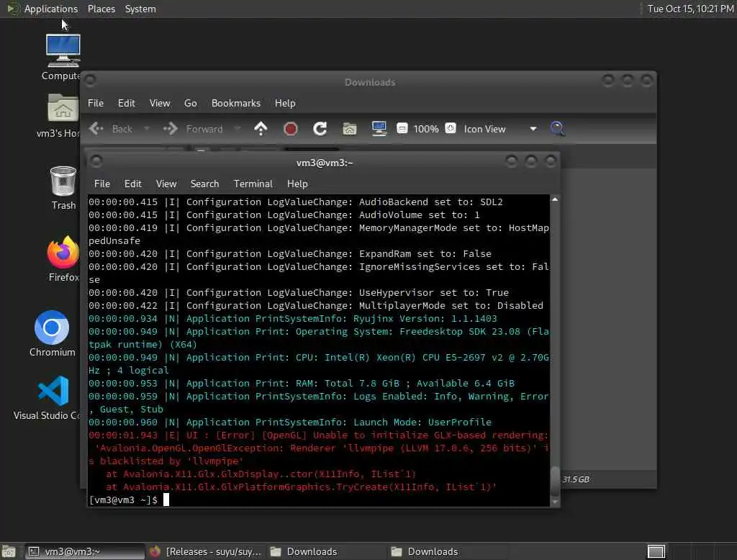Click terminal scrollbar down arrow
Image resolution: width=737 pixels, height=560 pixels.
pyautogui.click(x=555, y=502)
